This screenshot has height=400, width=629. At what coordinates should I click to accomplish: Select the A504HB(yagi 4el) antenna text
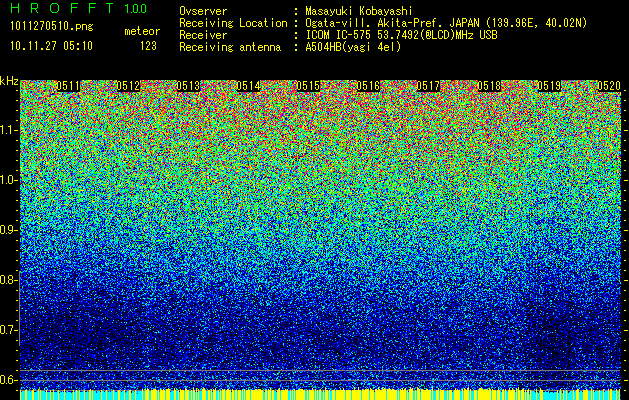click(x=353, y=47)
